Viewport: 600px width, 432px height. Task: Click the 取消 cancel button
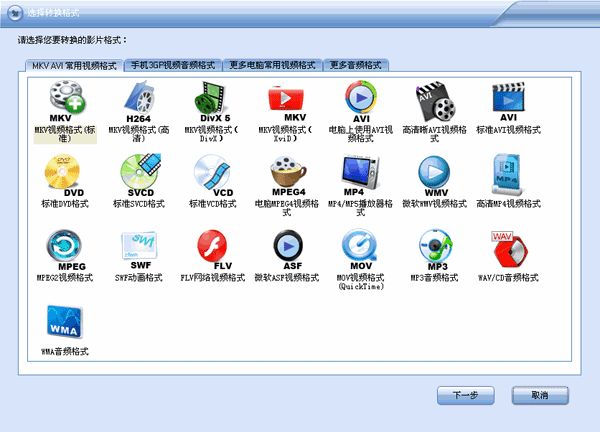click(x=540, y=395)
